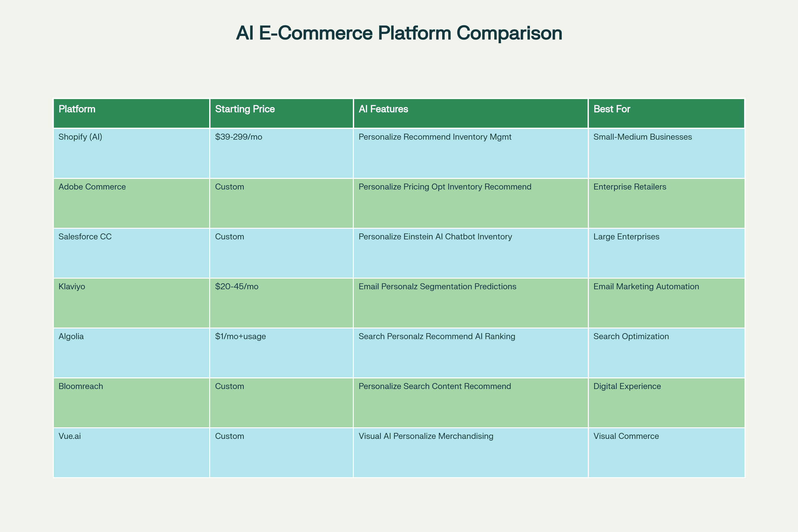This screenshot has width=798, height=532.
Task: Click the 'Adobe Commerce' platform cell
Action: coord(132,203)
